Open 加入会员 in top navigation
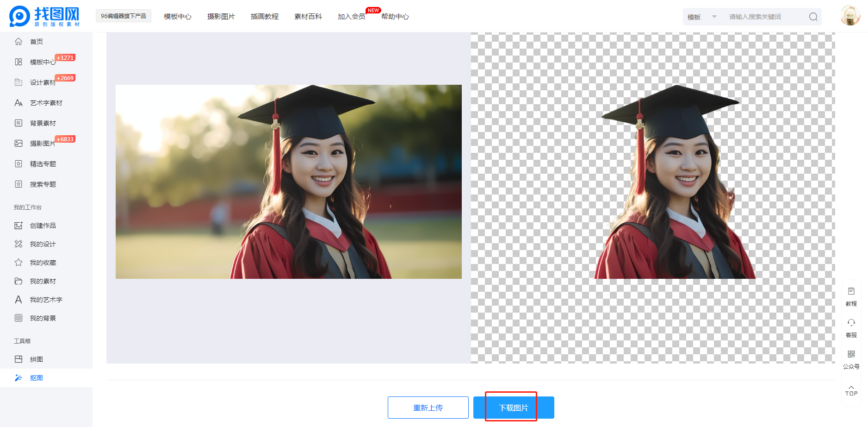 point(351,17)
